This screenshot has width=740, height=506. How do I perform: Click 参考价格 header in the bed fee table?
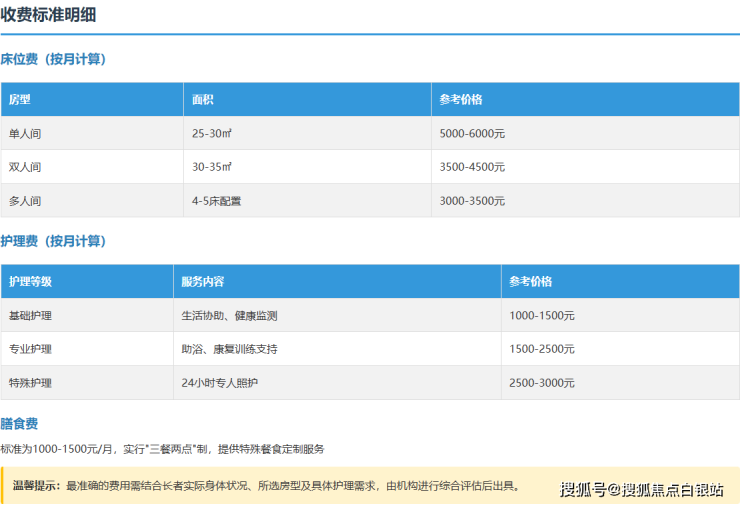tap(461, 100)
